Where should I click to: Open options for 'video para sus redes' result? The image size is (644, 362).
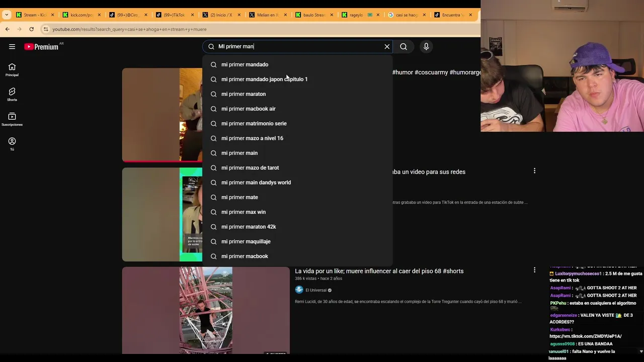pos(534,171)
